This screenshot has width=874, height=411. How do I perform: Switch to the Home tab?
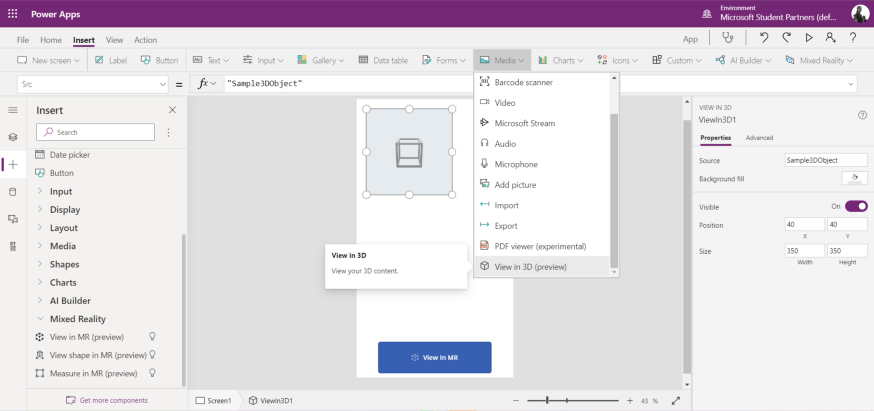(51, 40)
